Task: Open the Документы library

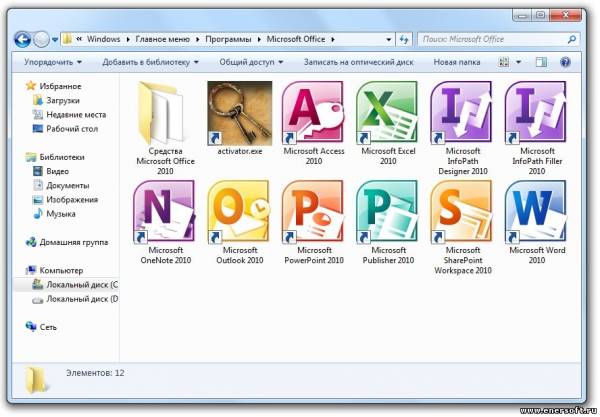Action: click(x=68, y=185)
